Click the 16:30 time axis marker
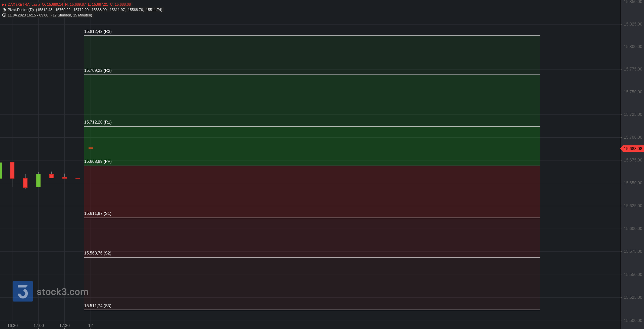The image size is (644, 329). [12, 326]
